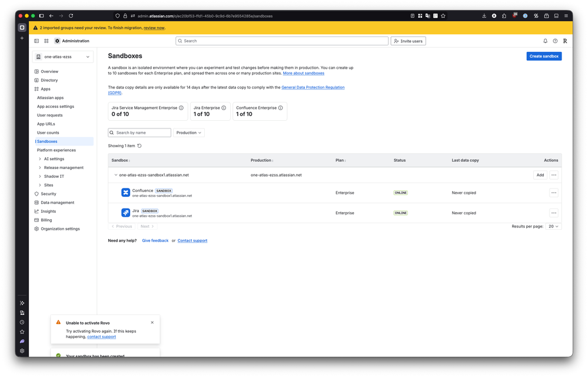Image resolution: width=588 pixels, height=377 pixels.
Task: Sort by the Sandbox column header
Action: click(x=121, y=160)
